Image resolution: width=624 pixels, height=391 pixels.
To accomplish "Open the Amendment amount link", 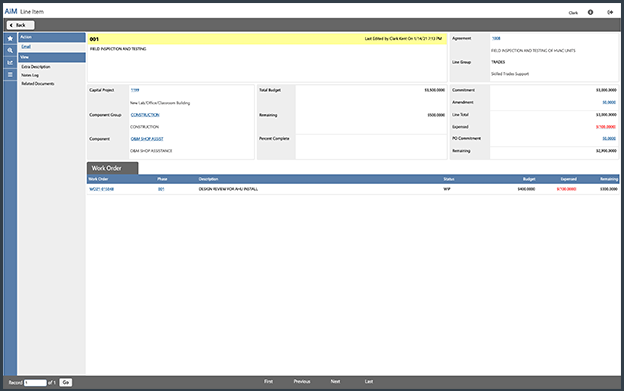I will [x=609, y=103].
